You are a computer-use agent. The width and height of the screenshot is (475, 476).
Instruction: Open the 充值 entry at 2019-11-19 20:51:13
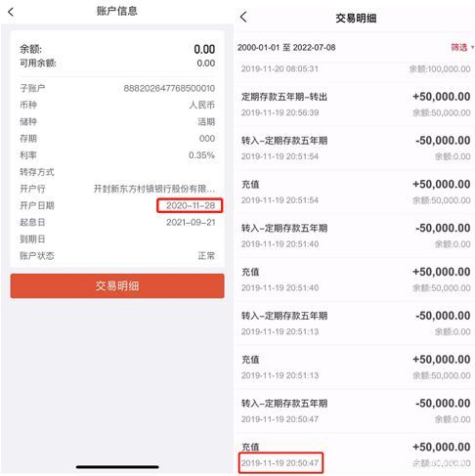(356, 367)
